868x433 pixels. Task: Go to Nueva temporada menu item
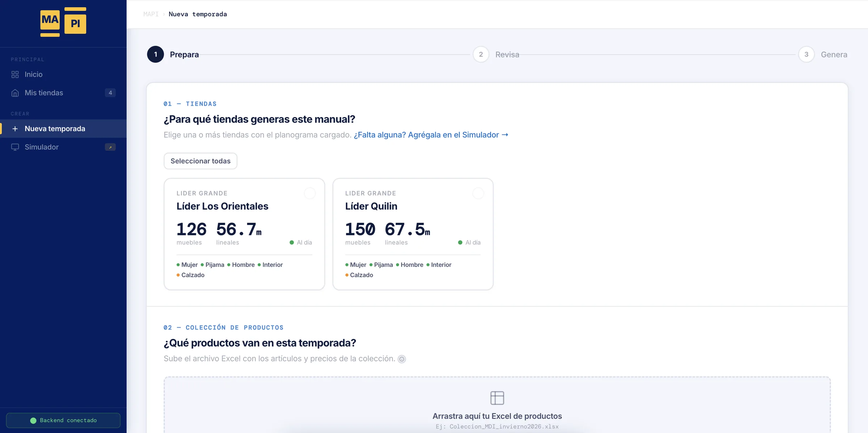[63, 129]
